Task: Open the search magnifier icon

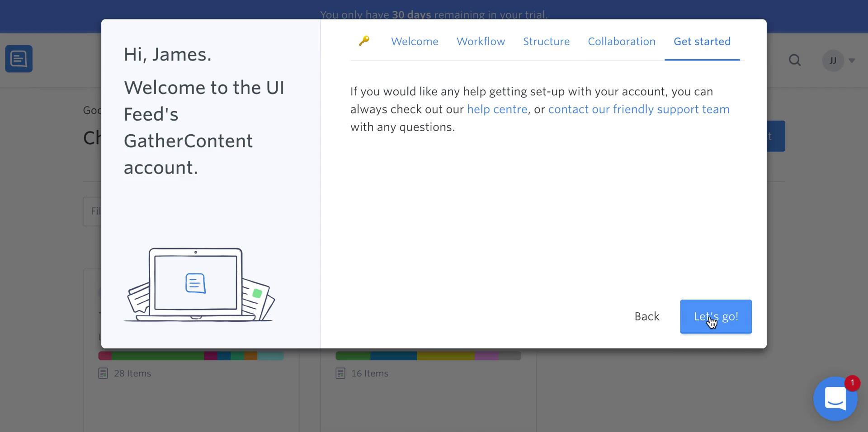Action: (795, 60)
